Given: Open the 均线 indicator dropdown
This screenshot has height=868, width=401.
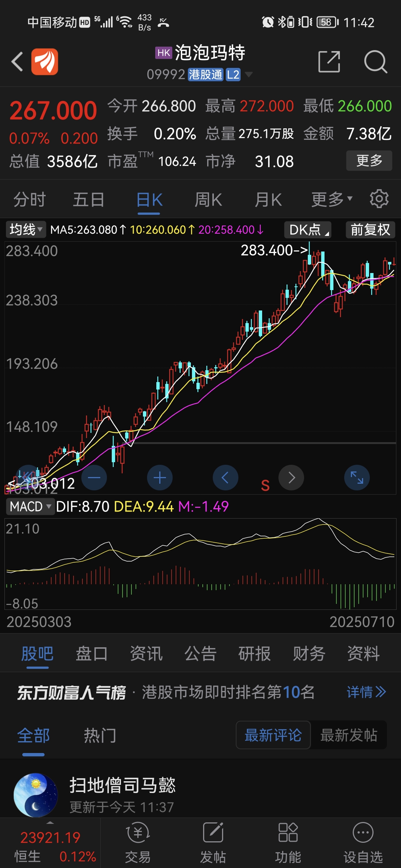Looking at the screenshot, I should (26, 230).
